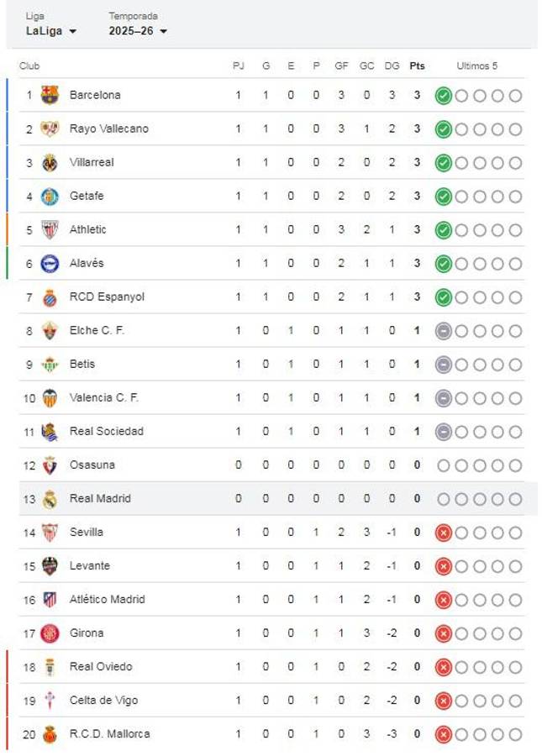Click Elche's gray draw indicator
This screenshot has width=542, height=756.
tap(445, 330)
